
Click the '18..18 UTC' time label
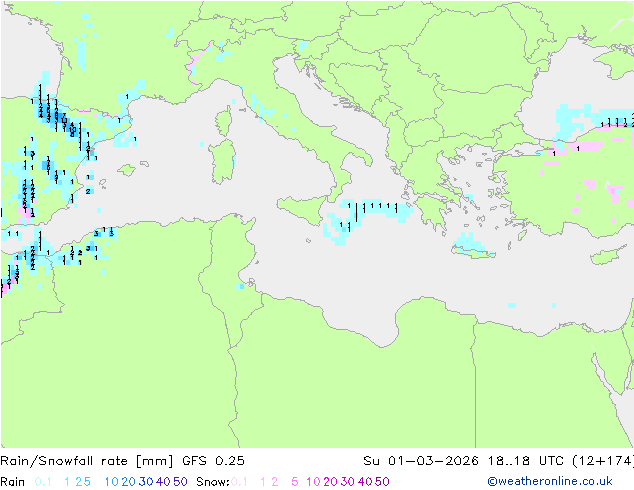526,461
